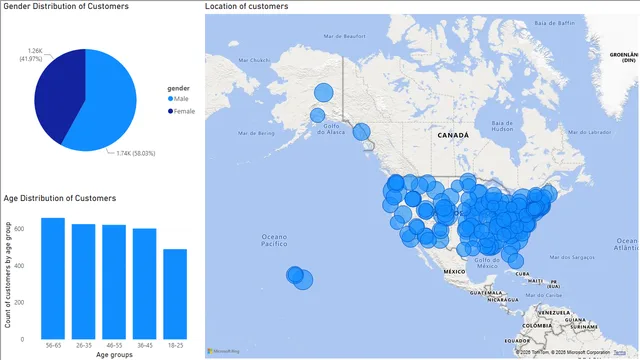Click the 'Count of customers by age group' axis title
This screenshot has height=360, width=640.
(x=8, y=275)
